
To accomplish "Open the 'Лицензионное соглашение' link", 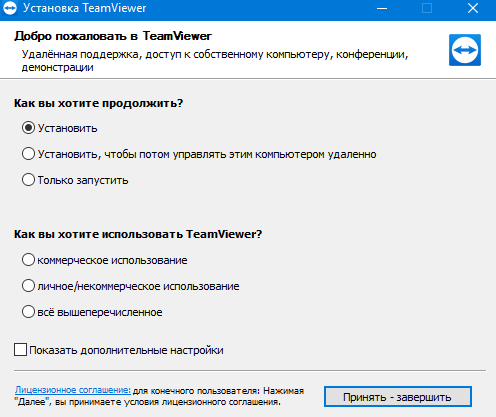I will (x=73, y=390).
